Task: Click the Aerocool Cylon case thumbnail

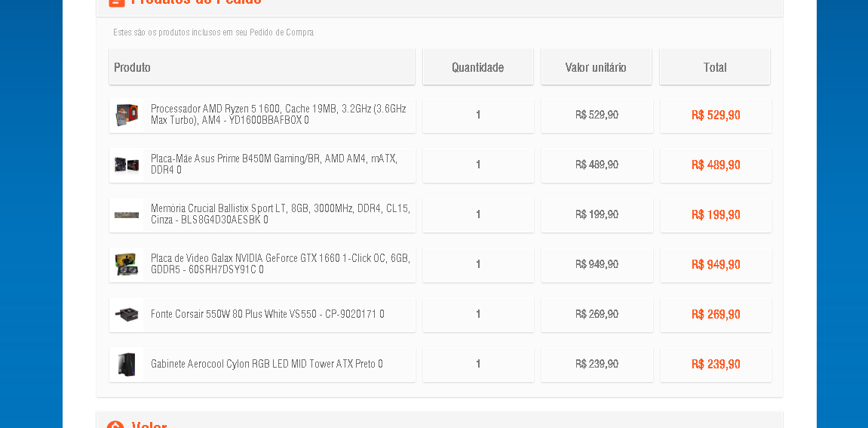Action: pyautogui.click(x=127, y=365)
